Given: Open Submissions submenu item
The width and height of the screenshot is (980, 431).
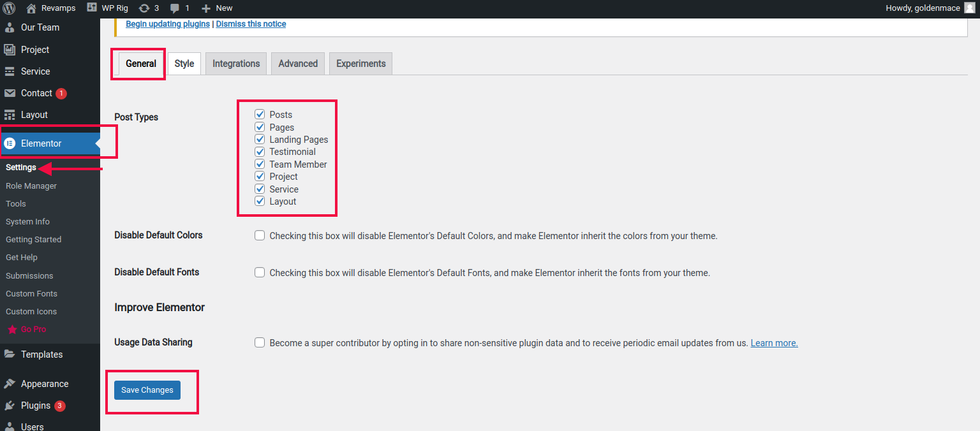Looking at the screenshot, I should tap(29, 276).
